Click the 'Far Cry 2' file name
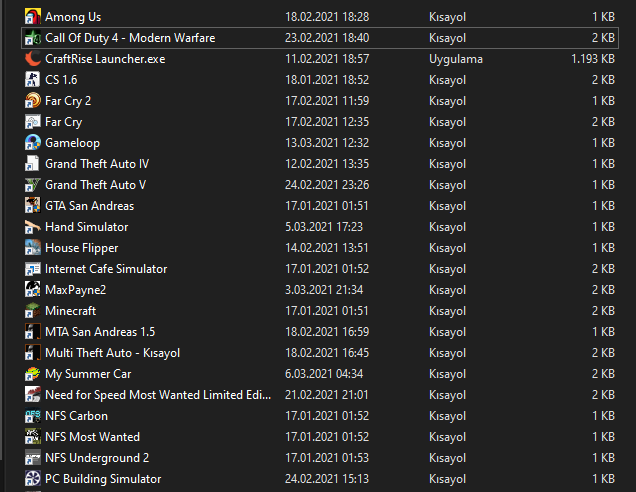Screen dimensions: 636x492 (68, 101)
